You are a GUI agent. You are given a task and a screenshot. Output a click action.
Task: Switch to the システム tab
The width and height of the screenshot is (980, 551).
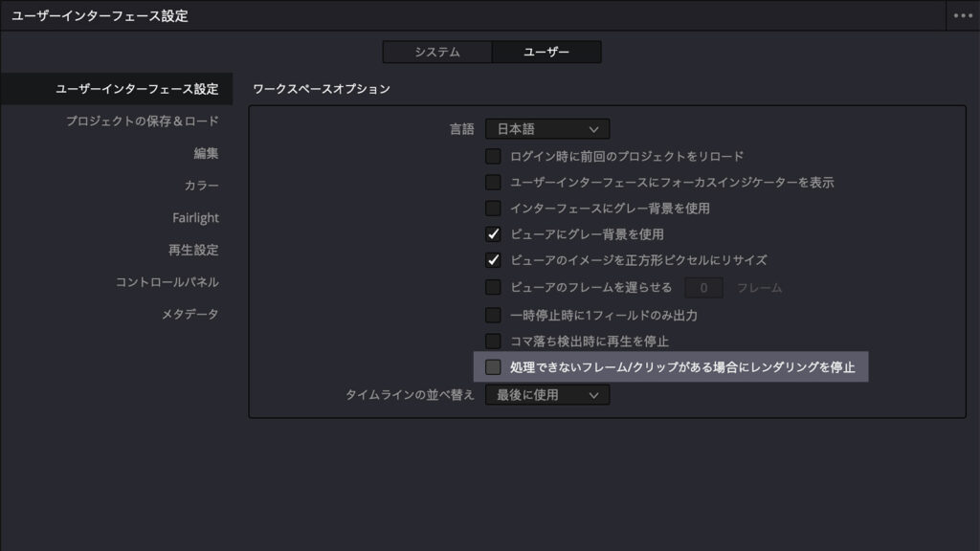(437, 52)
